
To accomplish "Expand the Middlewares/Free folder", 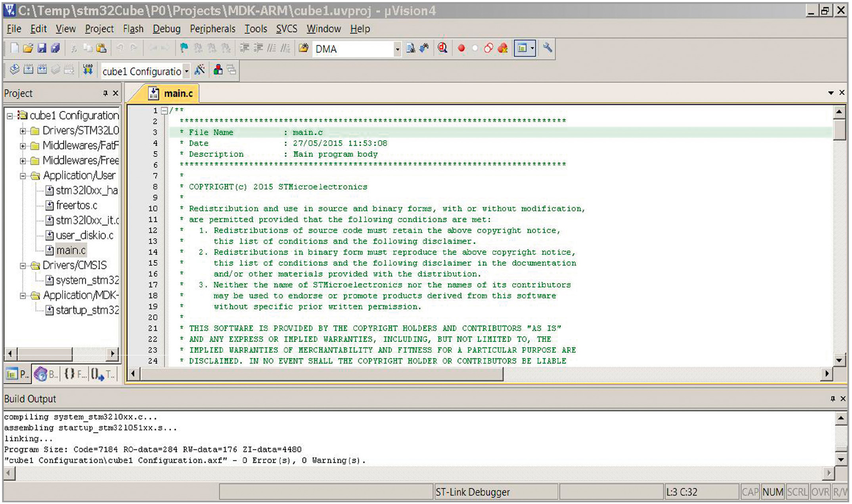I will (x=23, y=161).
